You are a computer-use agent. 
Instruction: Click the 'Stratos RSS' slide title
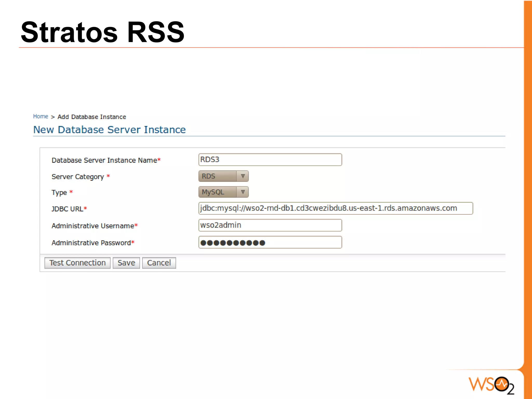pyautogui.click(x=103, y=32)
